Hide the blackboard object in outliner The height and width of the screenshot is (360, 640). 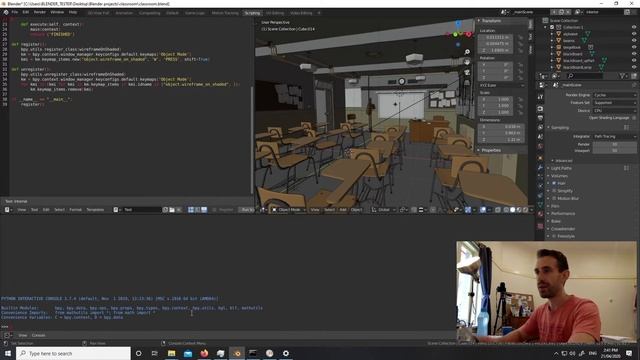pyautogui.click(x=634, y=54)
